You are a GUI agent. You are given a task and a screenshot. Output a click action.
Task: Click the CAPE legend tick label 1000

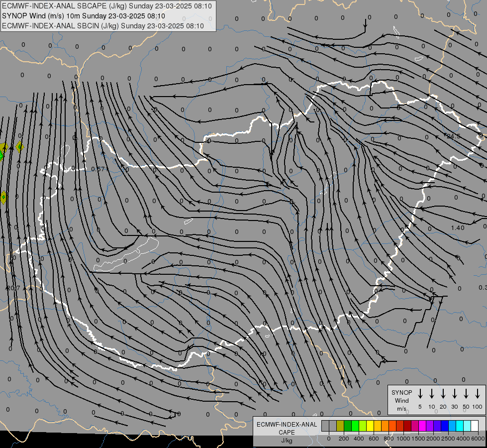click(x=403, y=439)
